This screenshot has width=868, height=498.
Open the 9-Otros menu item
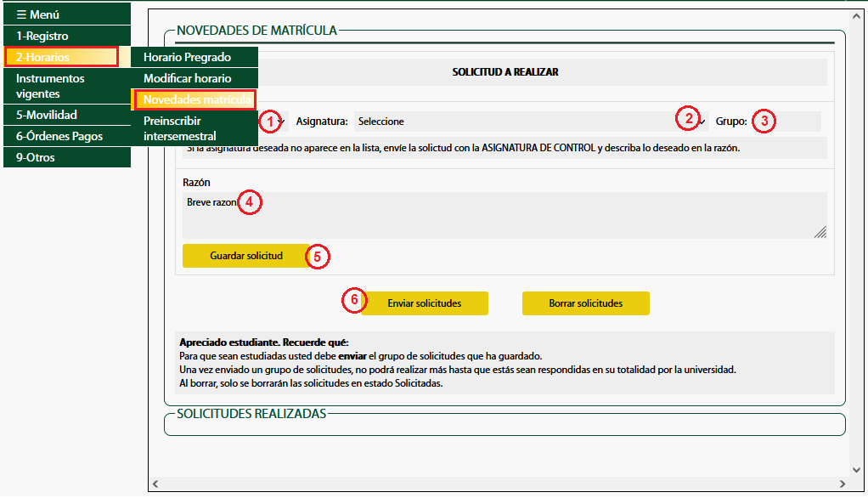pyautogui.click(x=67, y=156)
